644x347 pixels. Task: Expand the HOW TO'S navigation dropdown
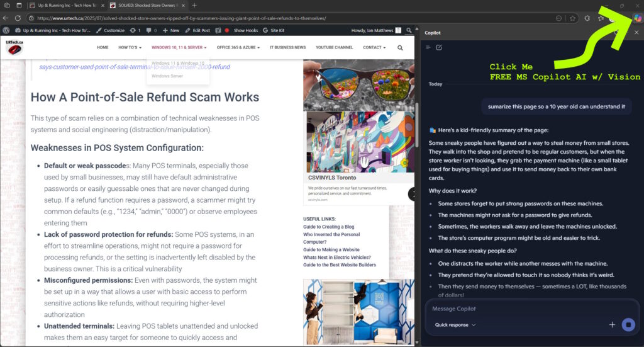[130, 47]
